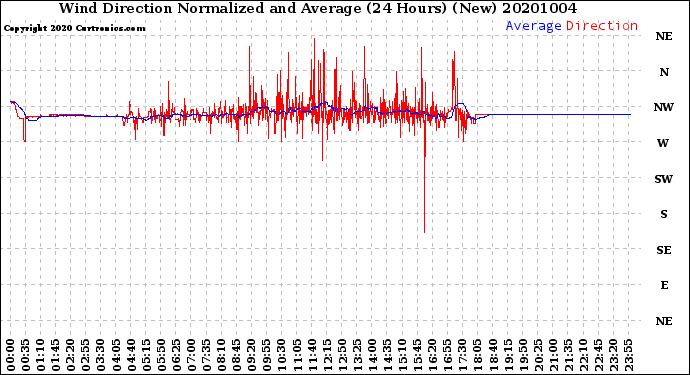Click the 02:55 time label
690x375 pixels.
click(86, 355)
